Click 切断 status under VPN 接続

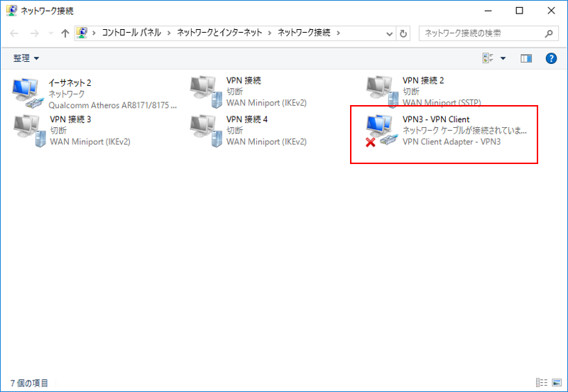coord(234,92)
